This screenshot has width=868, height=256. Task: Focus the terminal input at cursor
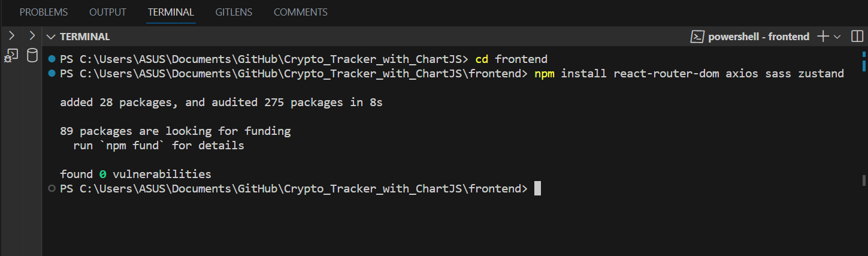(x=537, y=188)
